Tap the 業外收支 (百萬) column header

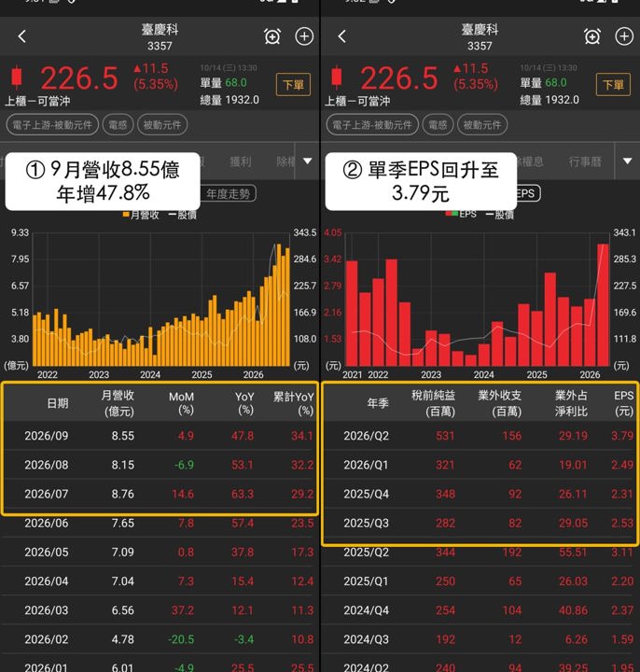click(499, 403)
